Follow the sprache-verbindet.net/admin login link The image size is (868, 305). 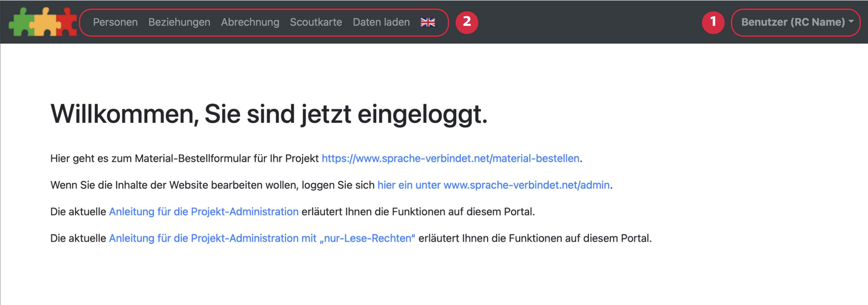coord(493,185)
